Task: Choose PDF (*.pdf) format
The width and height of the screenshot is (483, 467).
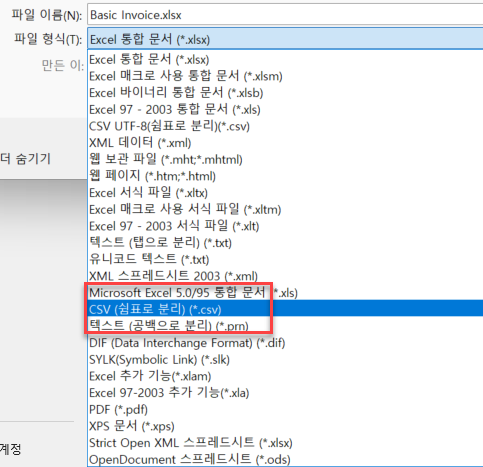Action: click(285, 410)
